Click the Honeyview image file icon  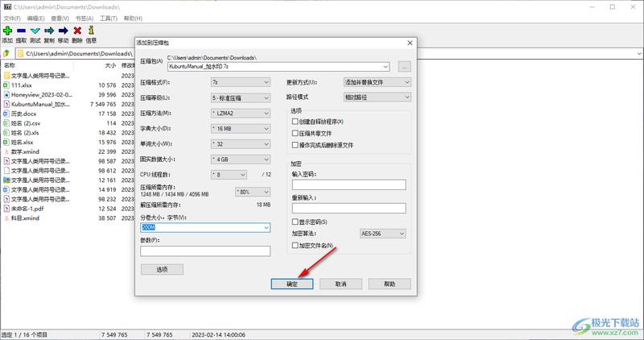coord(6,94)
